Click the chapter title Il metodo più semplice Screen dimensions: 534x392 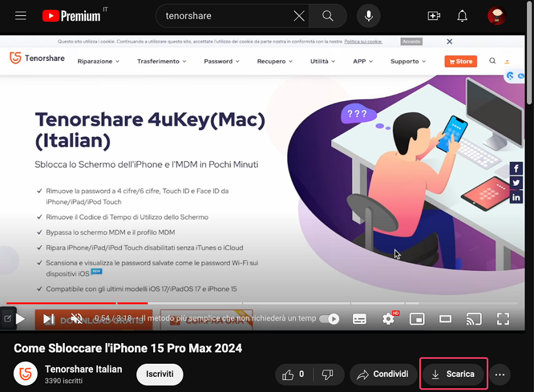pyautogui.click(x=228, y=318)
